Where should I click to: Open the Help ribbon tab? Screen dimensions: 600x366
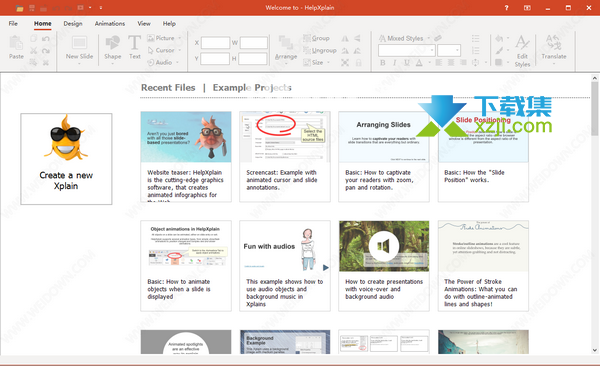[x=169, y=23]
